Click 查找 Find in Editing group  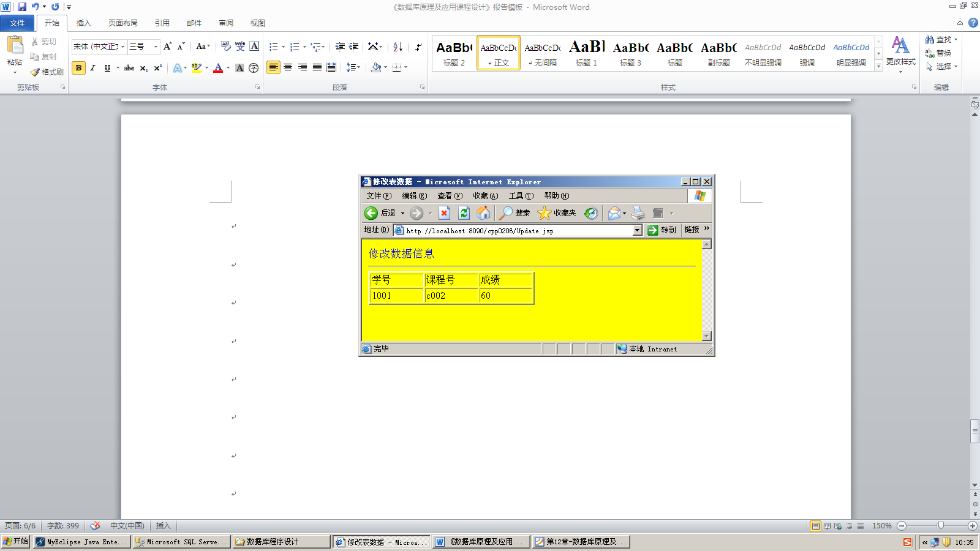941,40
